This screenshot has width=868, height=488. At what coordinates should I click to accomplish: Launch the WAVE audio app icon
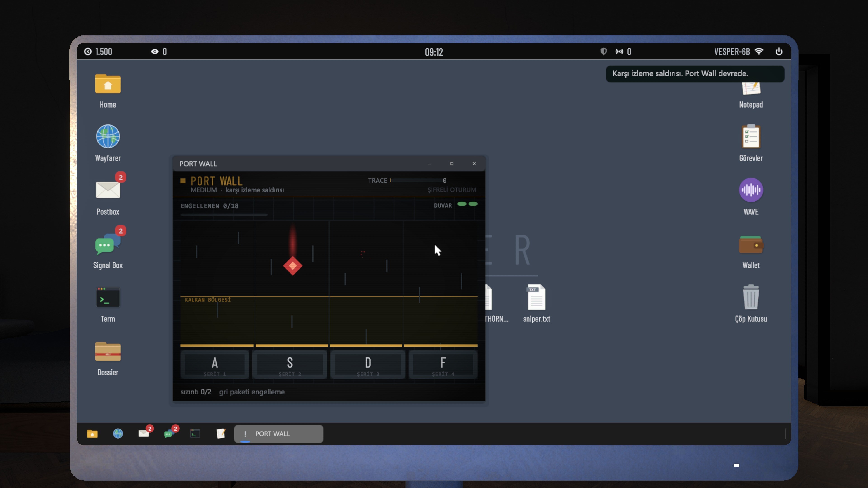(751, 190)
